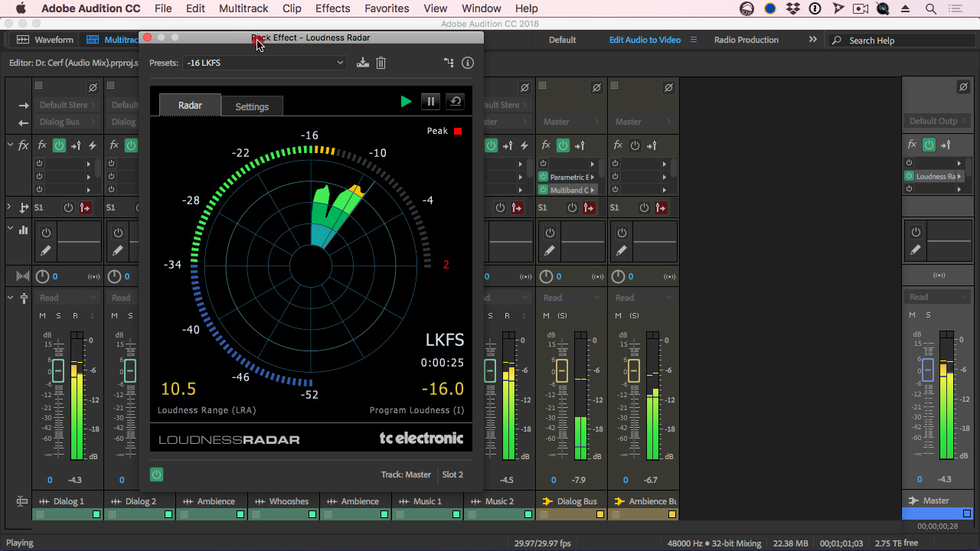Solo the Master track
The image size is (980, 551).
pyautogui.click(x=928, y=315)
